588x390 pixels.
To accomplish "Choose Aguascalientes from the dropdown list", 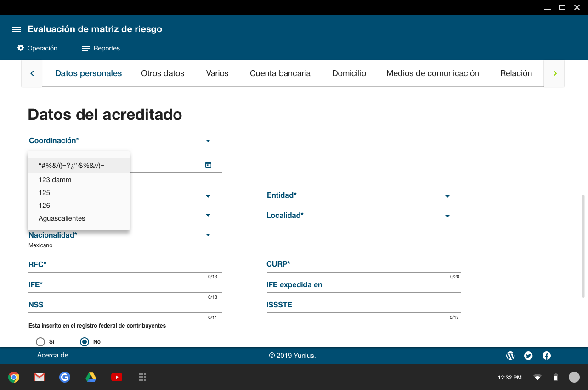I will click(x=62, y=218).
